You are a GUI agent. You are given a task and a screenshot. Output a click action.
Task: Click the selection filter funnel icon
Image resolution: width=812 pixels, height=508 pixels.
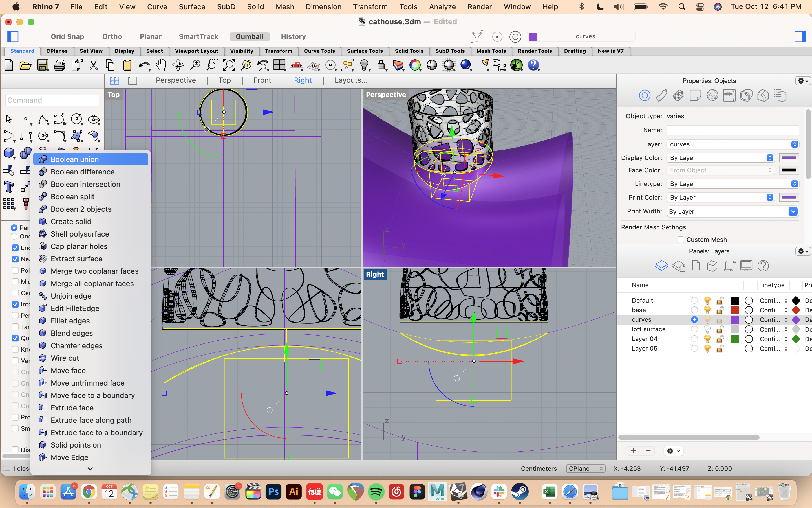477,37
